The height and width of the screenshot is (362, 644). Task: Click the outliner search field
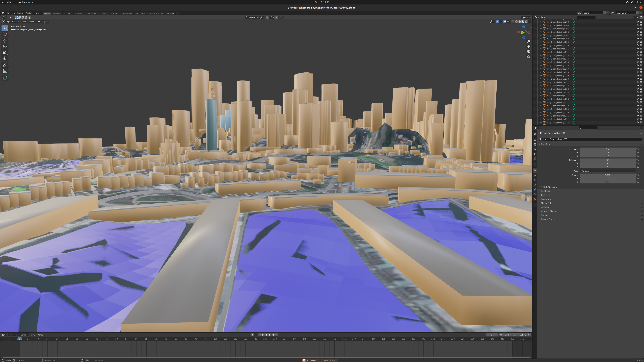click(586, 17)
